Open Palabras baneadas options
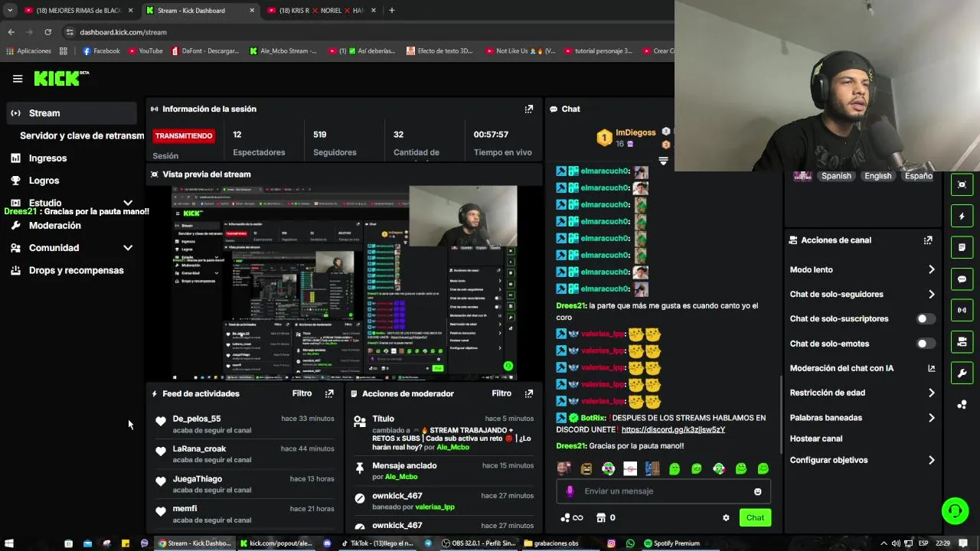Viewport: 980px width, 551px height. [x=862, y=418]
